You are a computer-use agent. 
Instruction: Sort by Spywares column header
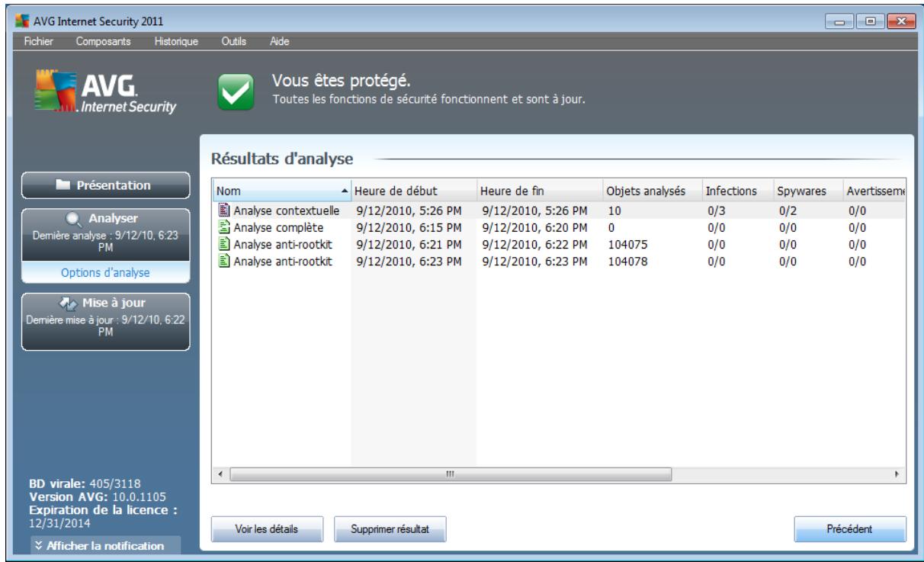coord(807,191)
